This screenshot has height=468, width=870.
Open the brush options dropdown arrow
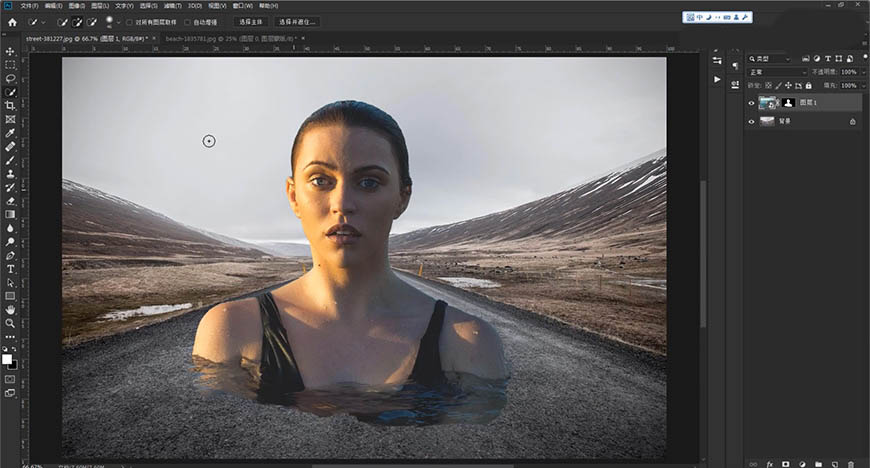118,22
